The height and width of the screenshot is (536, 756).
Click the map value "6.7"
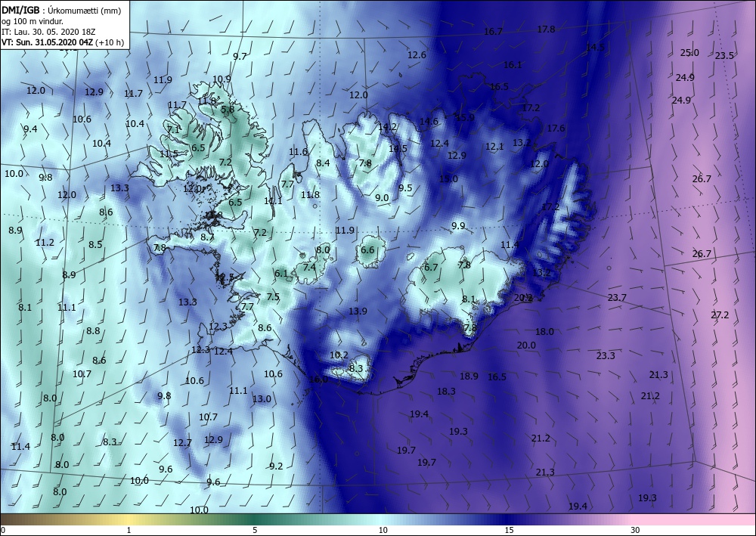431,267
